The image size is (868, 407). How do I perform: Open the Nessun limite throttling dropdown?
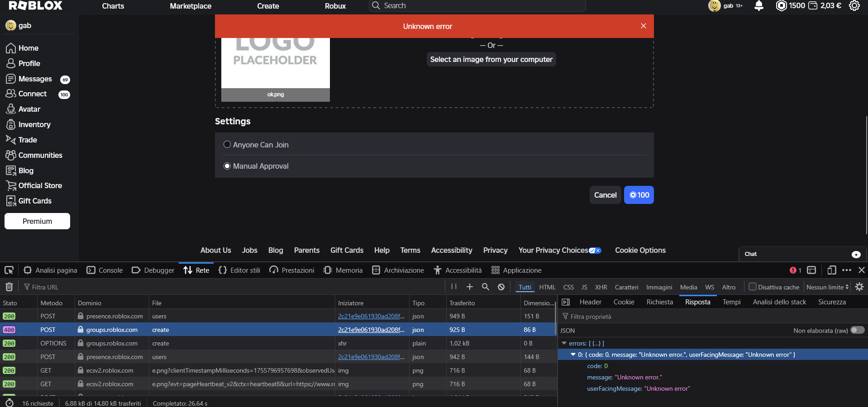pyautogui.click(x=827, y=287)
